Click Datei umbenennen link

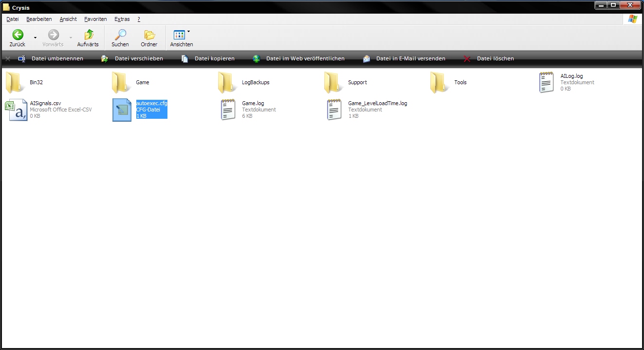pyautogui.click(x=57, y=58)
